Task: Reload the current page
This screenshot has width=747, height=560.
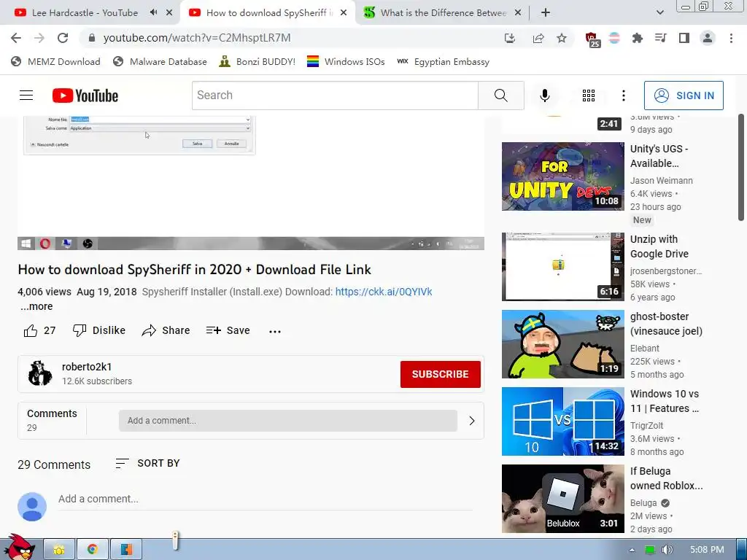Action: (63, 38)
